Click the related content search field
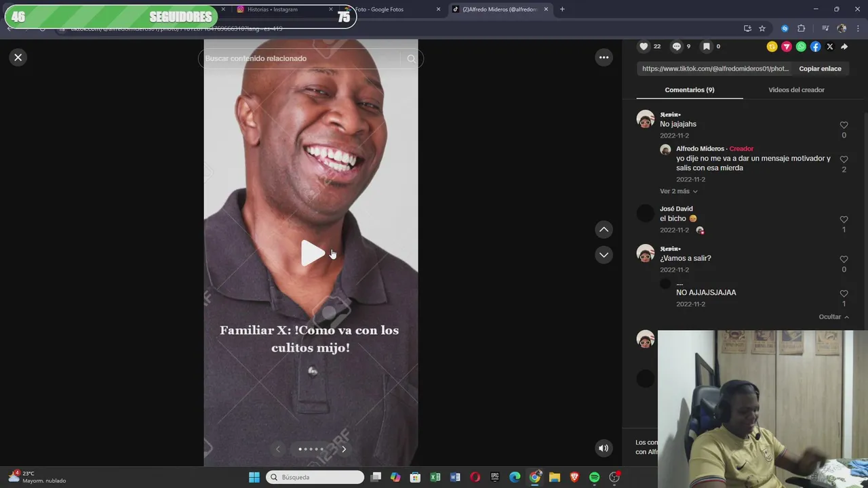 click(302, 58)
